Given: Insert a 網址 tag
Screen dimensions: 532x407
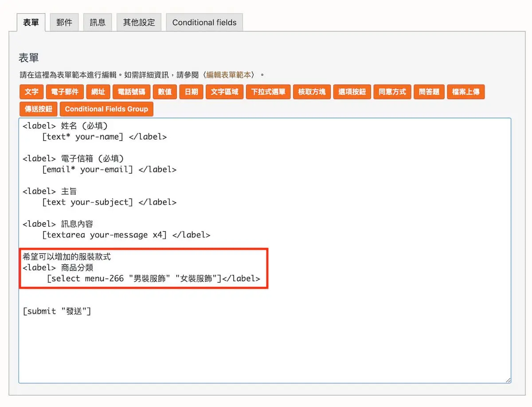Looking at the screenshot, I should [x=98, y=92].
